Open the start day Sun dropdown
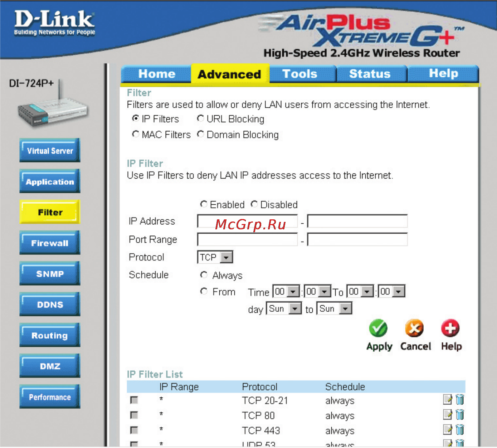 tap(284, 308)
